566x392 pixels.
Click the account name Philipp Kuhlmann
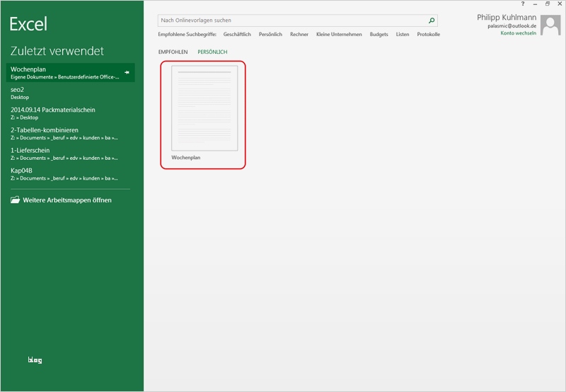click(507, 17)
